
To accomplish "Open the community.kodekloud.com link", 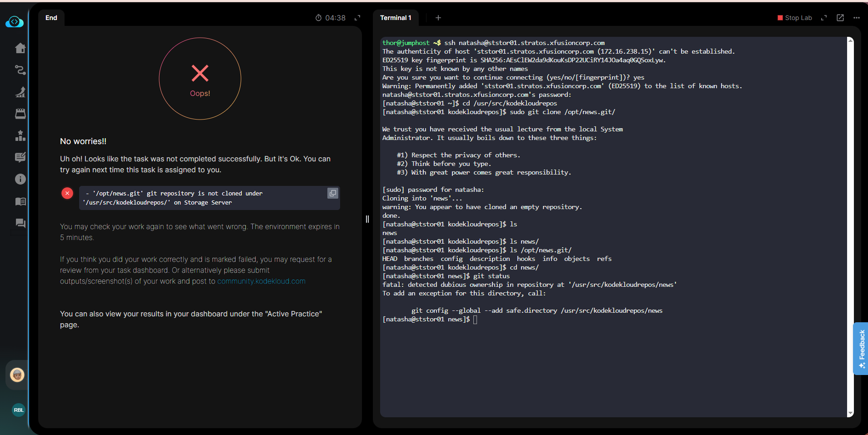I will (261, 281).
